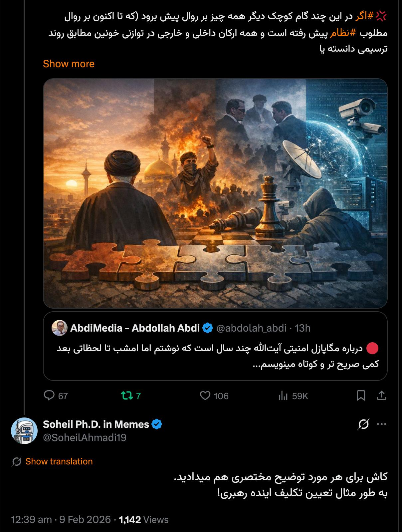Like the post with 106 hearts
Screen dimensions: 402x532
point(205,396)
